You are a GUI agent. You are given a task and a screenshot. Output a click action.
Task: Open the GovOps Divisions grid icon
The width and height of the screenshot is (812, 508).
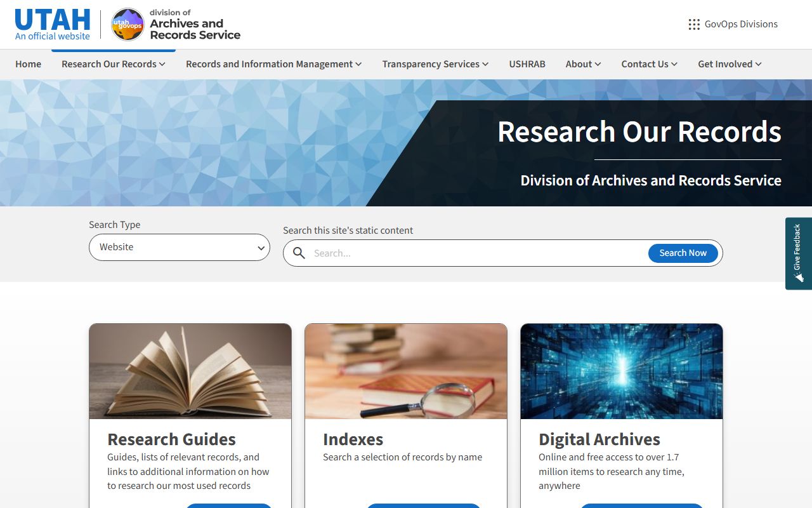point(694,24)
